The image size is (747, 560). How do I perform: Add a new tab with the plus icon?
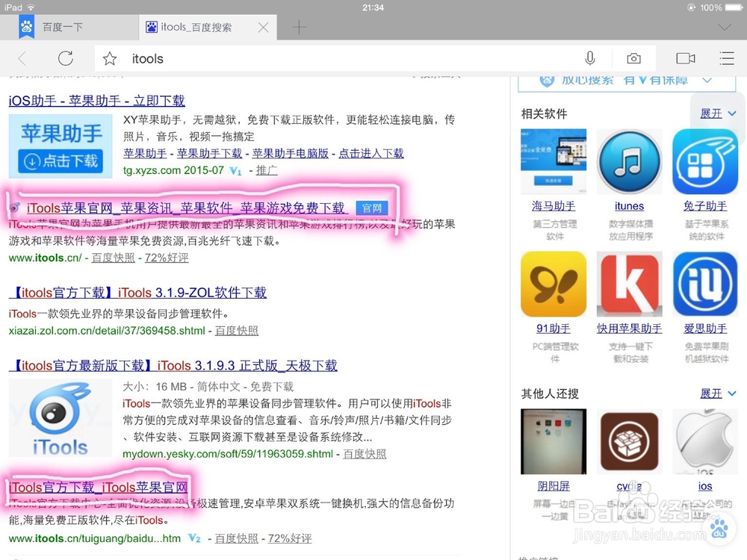(300, 27)
